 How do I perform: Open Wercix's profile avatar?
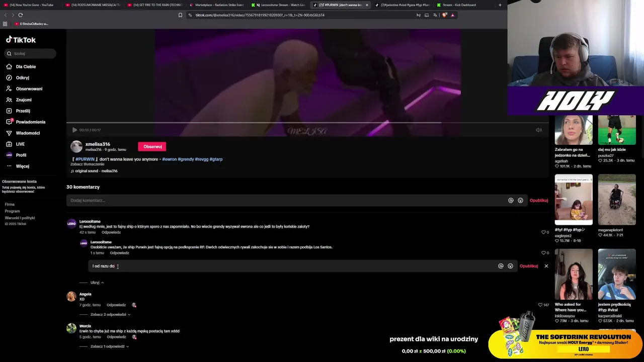click(x=71, y=328)
